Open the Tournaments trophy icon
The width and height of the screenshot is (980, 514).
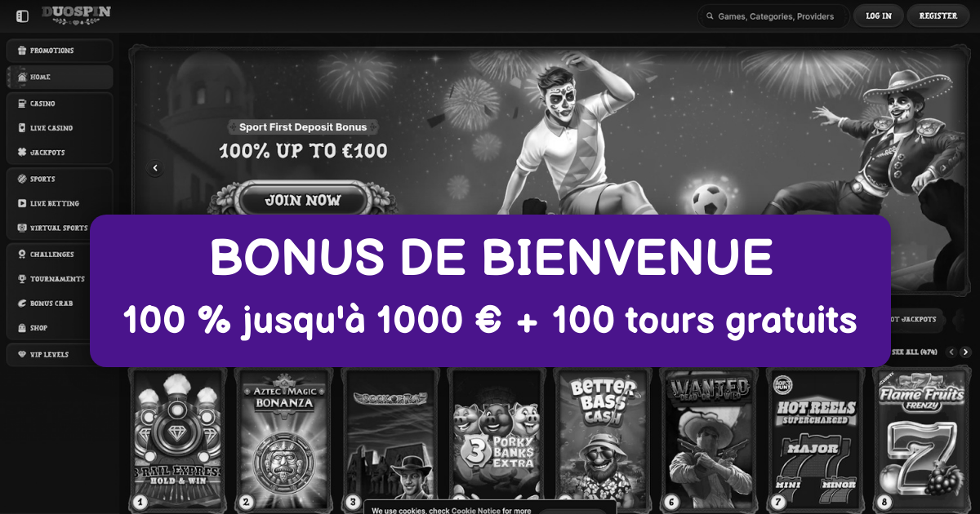[x=21, y=279]
